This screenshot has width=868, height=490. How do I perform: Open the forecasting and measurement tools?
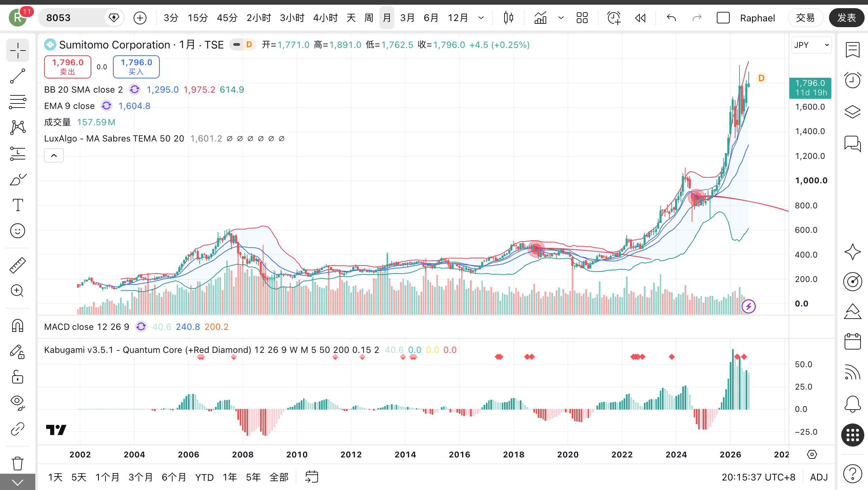[x=18, y=153]
